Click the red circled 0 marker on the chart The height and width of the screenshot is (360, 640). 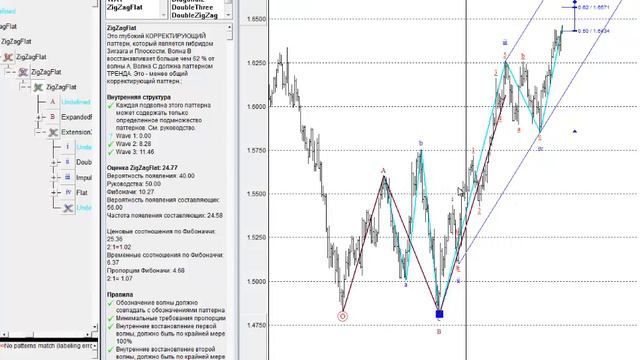pos(343,316)
